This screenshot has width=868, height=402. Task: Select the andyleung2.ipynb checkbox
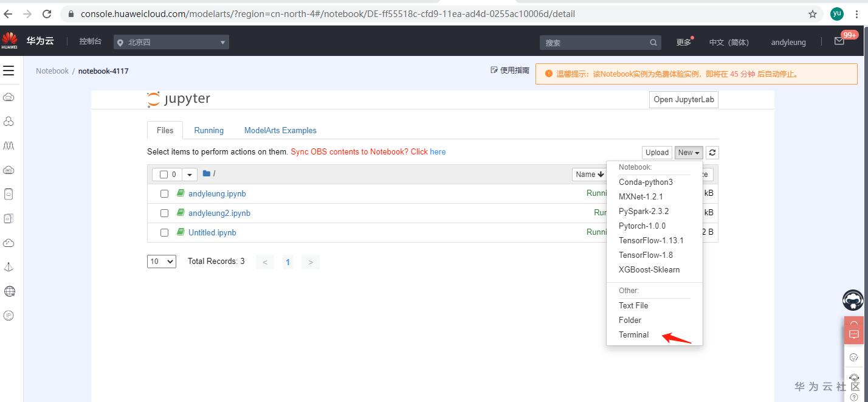tap(164, 213)
